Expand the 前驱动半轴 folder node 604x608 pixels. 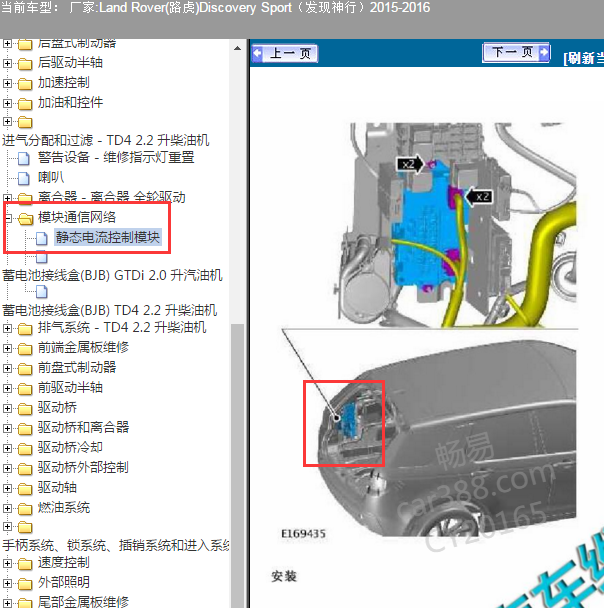pyautogui.click(x=7, y=388)
